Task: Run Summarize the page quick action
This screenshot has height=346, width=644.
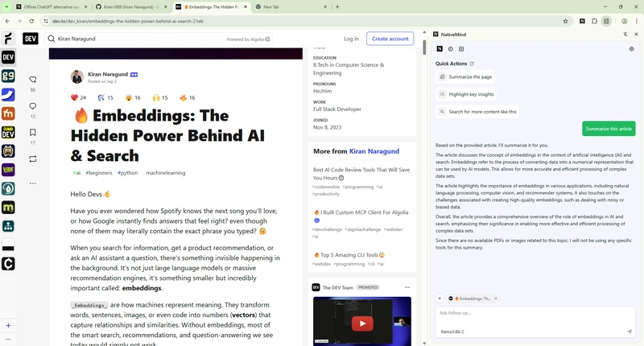Action: pos(465,76)
